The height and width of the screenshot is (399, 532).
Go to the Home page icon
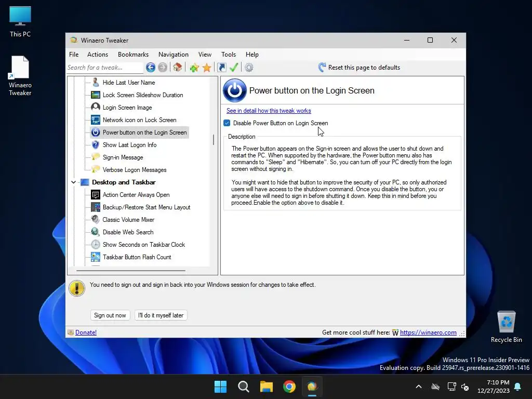(178, 67)
